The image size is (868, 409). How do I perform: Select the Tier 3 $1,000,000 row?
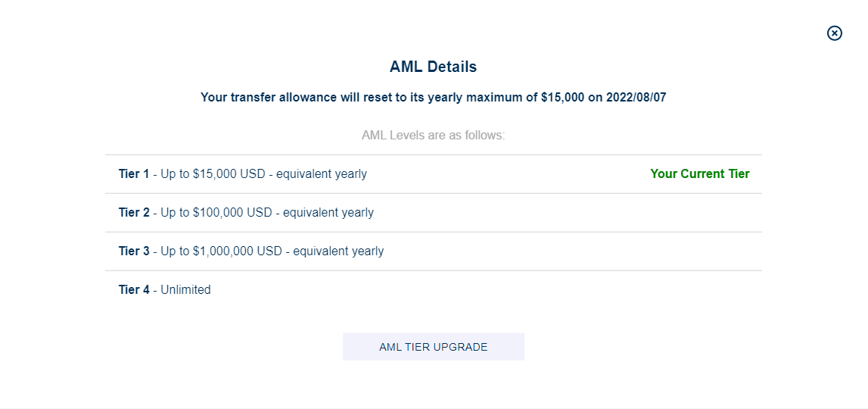tap(434, 251)
